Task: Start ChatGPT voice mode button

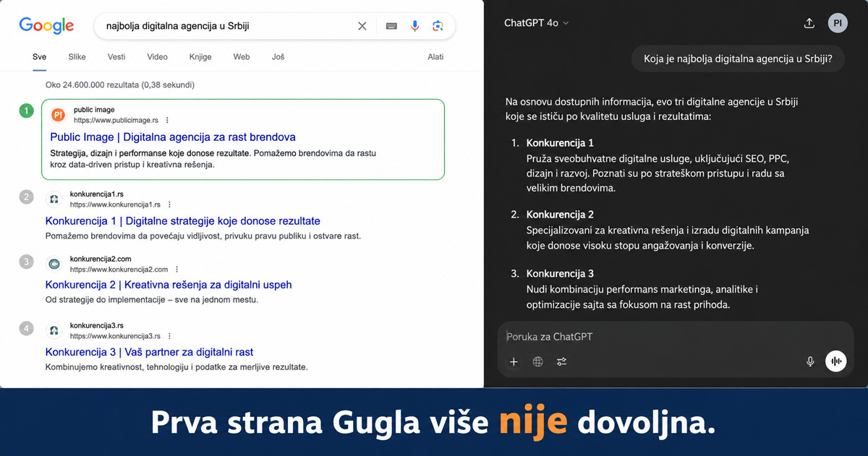Action: click(x=836, y=361)
